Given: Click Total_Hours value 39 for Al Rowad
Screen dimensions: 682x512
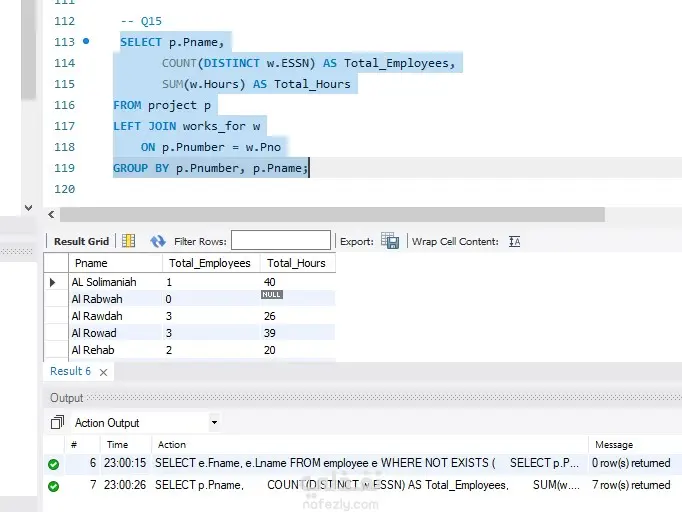Looking at the screenshot, I should click(269, 333).
